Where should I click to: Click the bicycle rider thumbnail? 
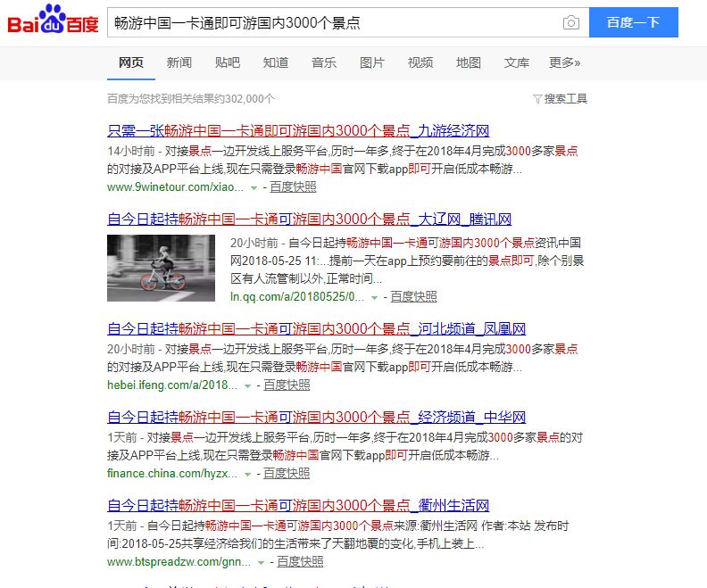pyautogui.click(x=161, y=268)
